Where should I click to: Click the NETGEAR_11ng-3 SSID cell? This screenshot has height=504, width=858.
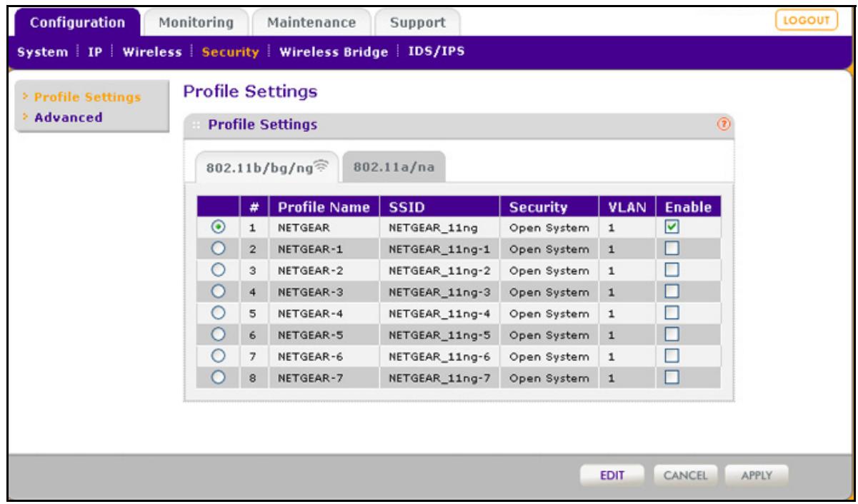pos(440,292)
